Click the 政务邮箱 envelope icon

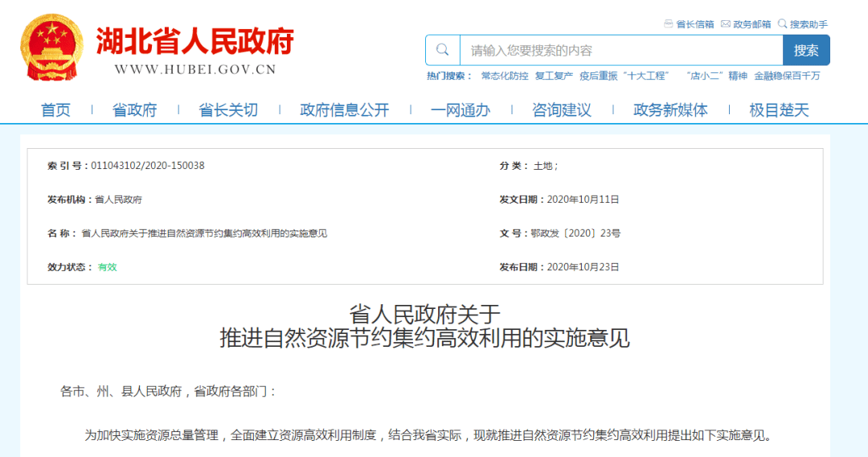click(726, 24)
